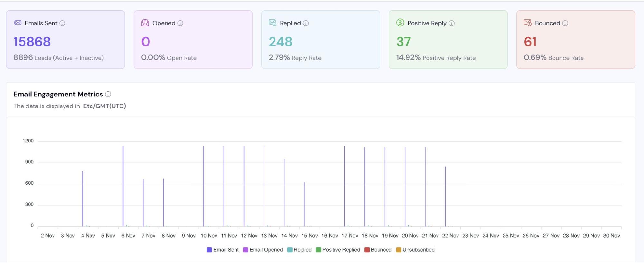Click the 19 Nov Email Sent bar
This screenshot has height=263, width=644.
click(x=385, y=187)
